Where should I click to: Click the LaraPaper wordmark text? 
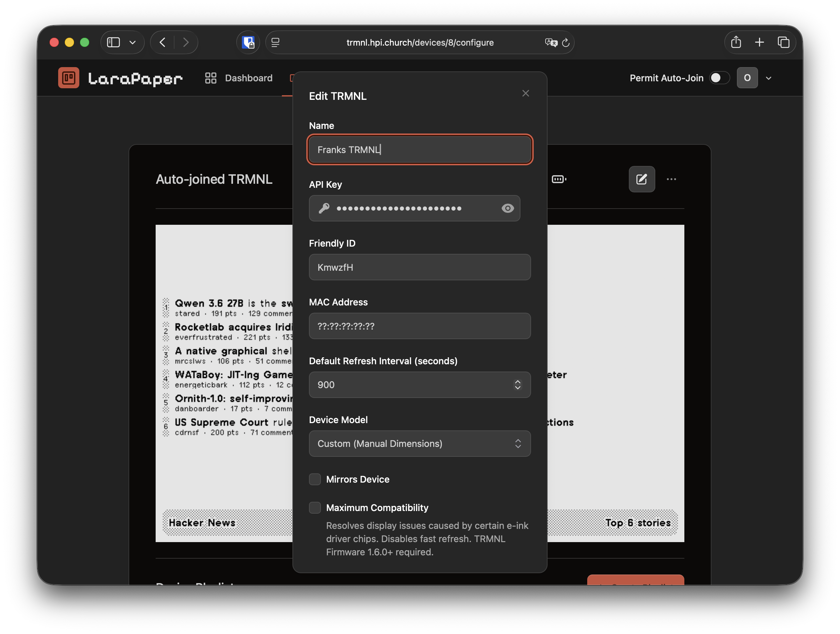coord(135,79)
